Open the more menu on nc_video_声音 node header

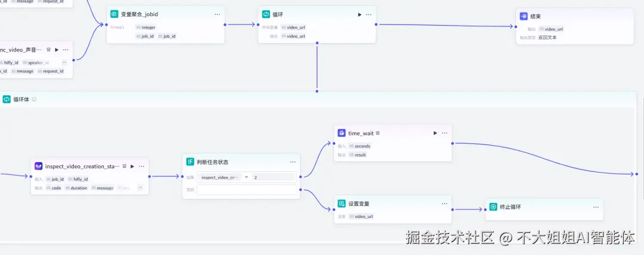point(66,50)
